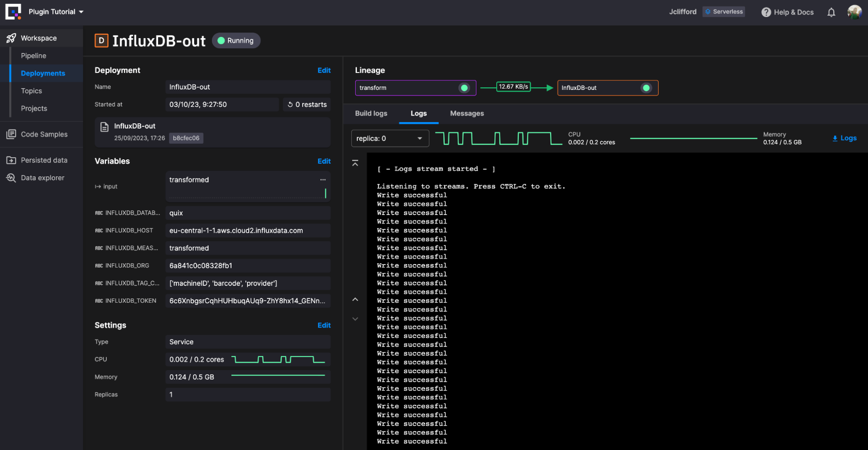
Task: Click commit hash b8cfec06 tag
Action: [x=186, y=138]
